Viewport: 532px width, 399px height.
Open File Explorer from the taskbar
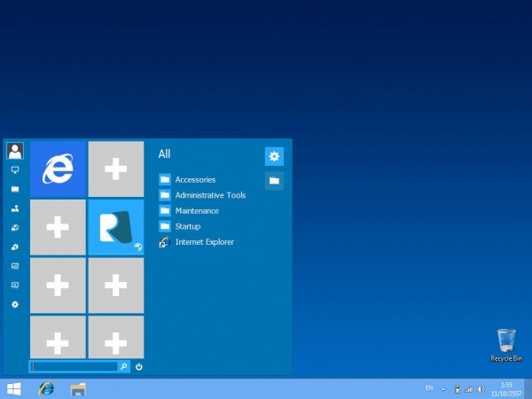tap(78, 388)
